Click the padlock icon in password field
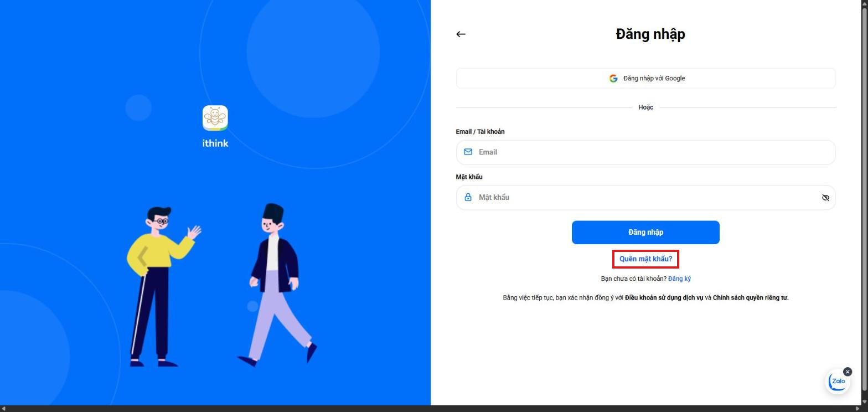The width and height of the screenshot is (868, 412). click(468, 197)
